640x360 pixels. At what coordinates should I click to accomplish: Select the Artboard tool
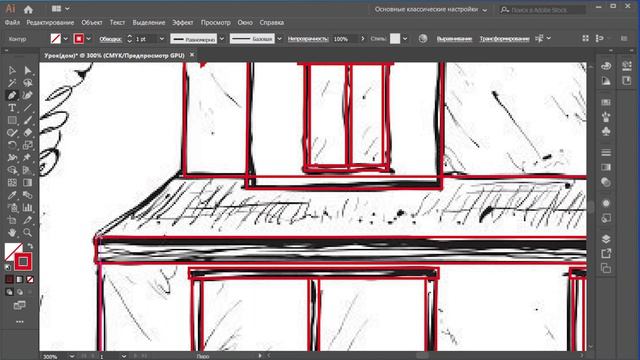[x=12, y=220]
